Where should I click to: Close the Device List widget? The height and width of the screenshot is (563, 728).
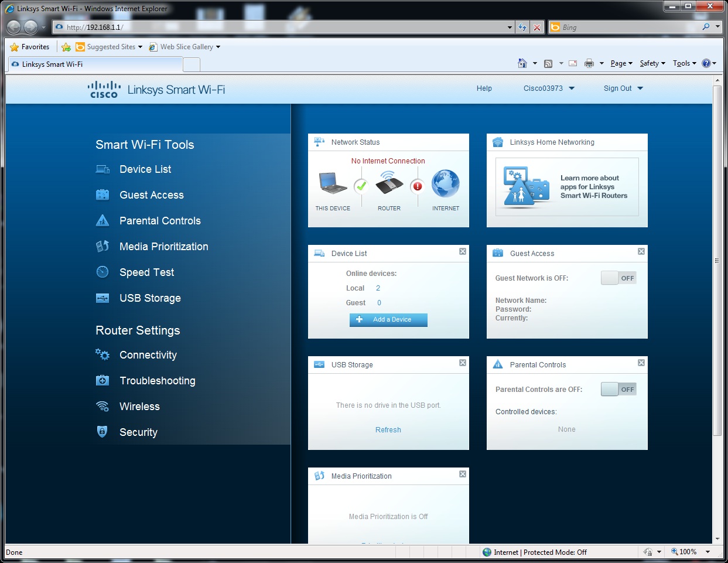coord(463,251)
